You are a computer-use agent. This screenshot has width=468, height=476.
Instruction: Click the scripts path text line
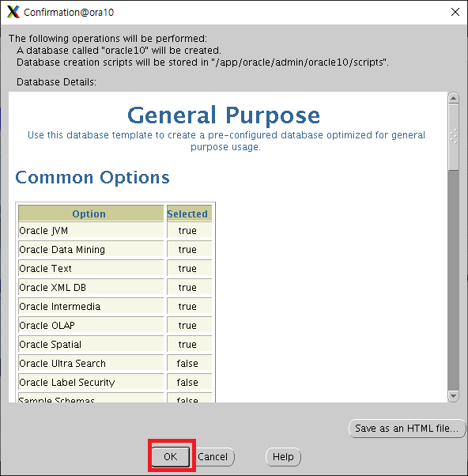pyautogui.click(x=202, y=62)
